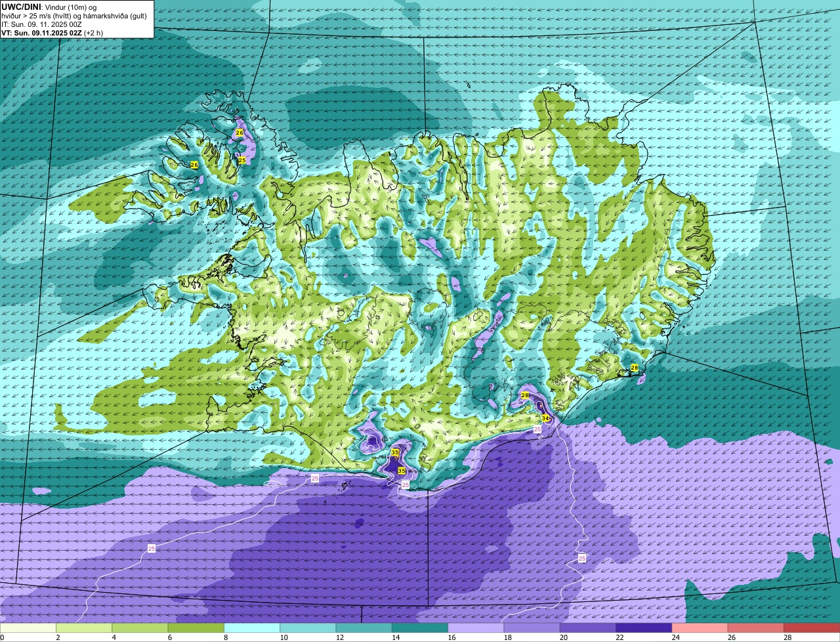Click the 18–20 m/s legend color swatch
Screen dimensions: 840x642
(532, 628)
